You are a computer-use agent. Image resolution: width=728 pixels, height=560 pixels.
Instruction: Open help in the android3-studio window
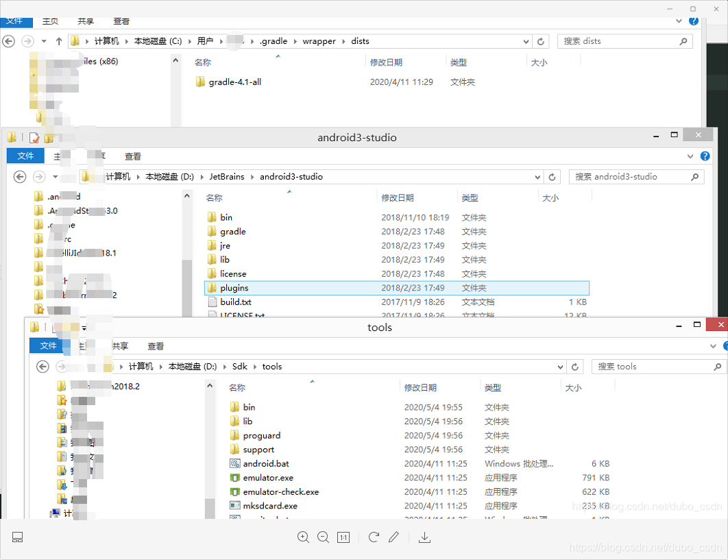click(705, 156)
